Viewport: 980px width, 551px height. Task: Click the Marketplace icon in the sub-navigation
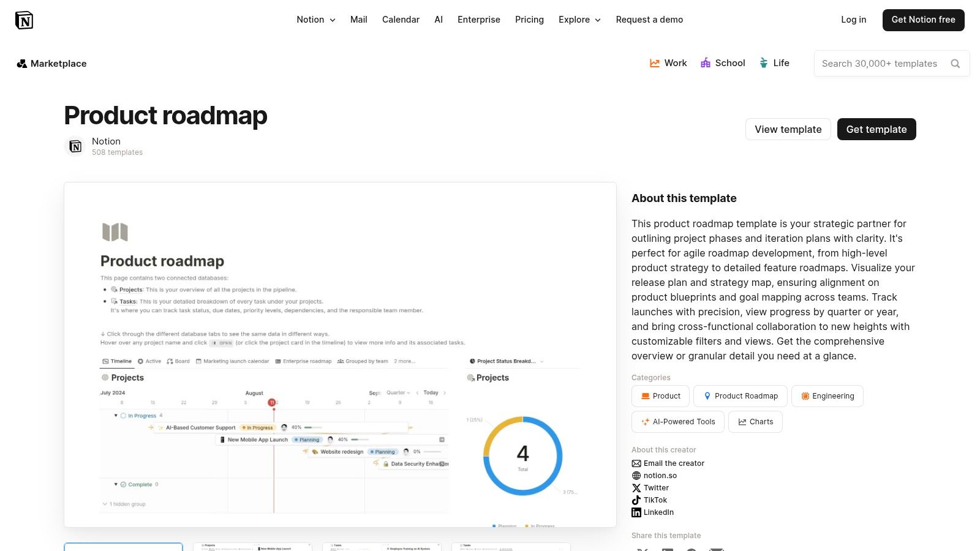click(x=22, y=63)
